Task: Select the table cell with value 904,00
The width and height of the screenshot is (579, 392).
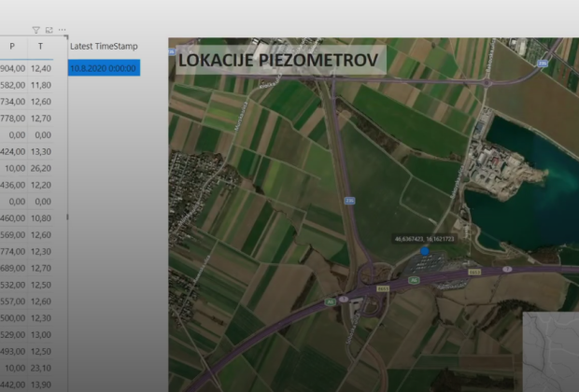Action: (x=12, y=68)
